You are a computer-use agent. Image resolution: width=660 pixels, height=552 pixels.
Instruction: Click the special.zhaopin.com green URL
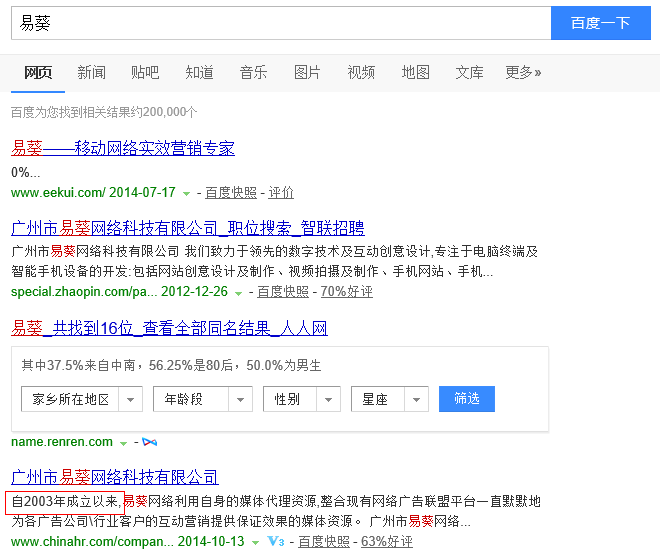(x=84, y=292)
